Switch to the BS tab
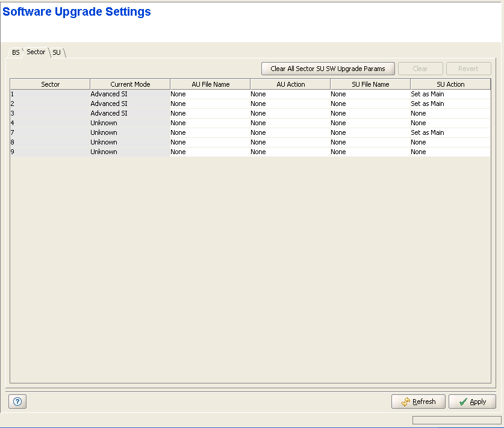This screenshot has width=504, height=428. pyautogui.click(x=16, y=52)
